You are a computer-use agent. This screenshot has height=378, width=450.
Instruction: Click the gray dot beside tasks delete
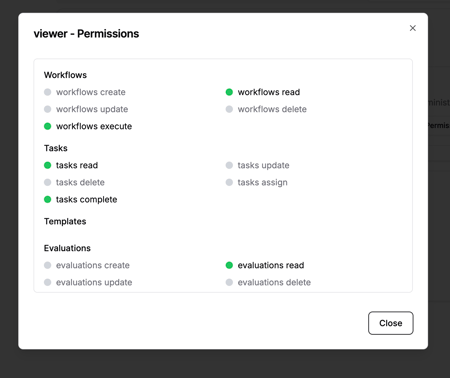pos(47,182)
